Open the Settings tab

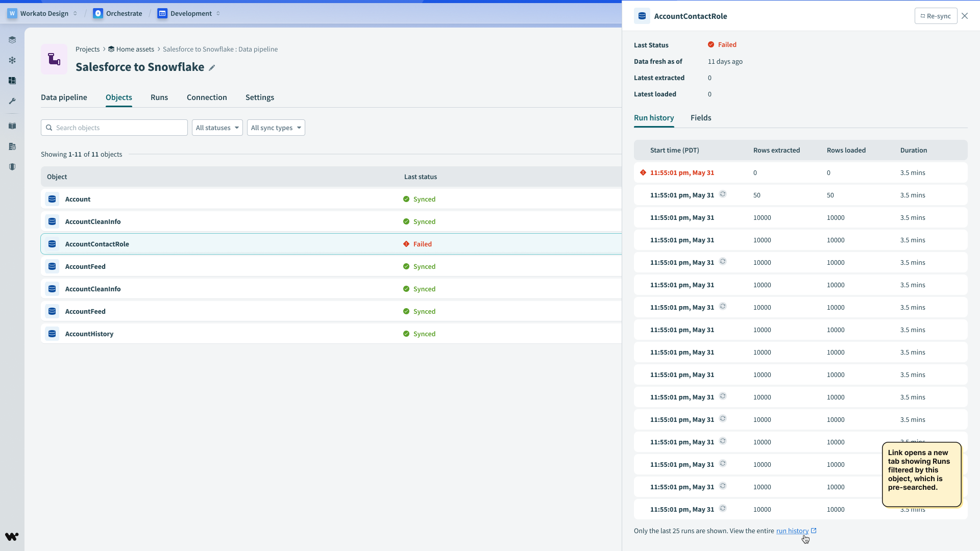(260, 97)
